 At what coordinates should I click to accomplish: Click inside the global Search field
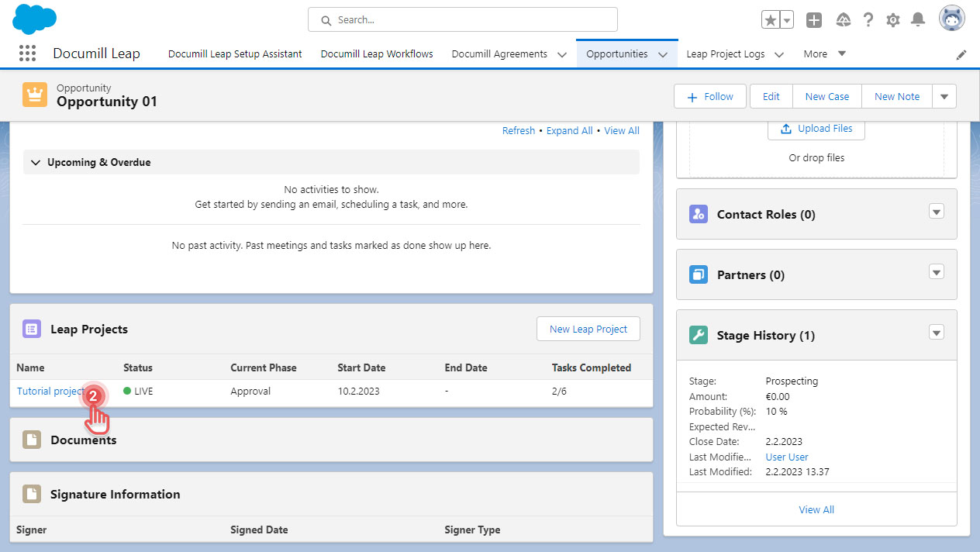(462, 19)
